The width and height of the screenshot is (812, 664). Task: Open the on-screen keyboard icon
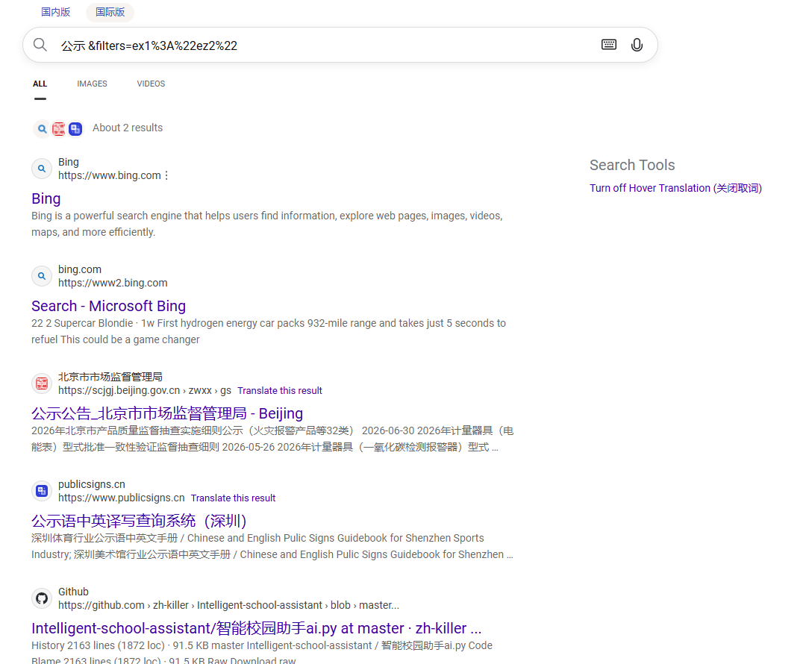(x=609, y=45)
